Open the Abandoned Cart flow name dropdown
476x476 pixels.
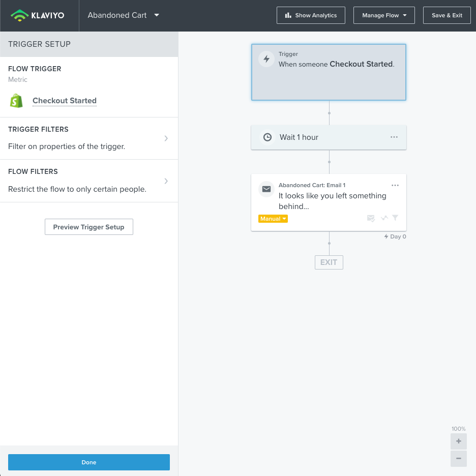157,15
